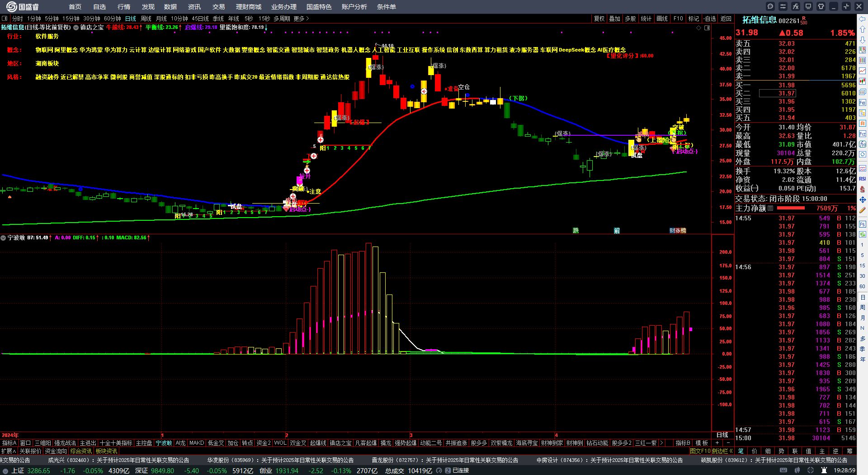Screen dimensions: 868x475
Task: Toggle the 画线 drawing option
Action: [x=662, y=19]
